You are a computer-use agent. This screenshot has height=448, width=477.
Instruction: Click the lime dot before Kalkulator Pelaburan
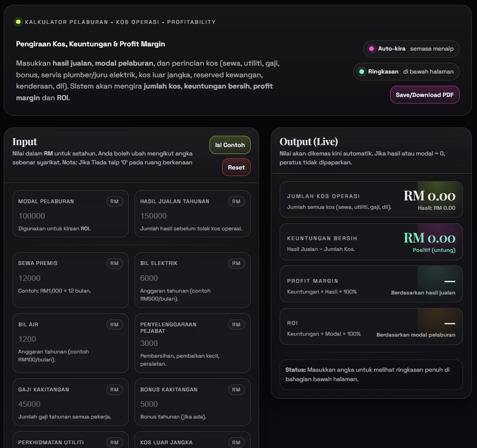(18, 22)
